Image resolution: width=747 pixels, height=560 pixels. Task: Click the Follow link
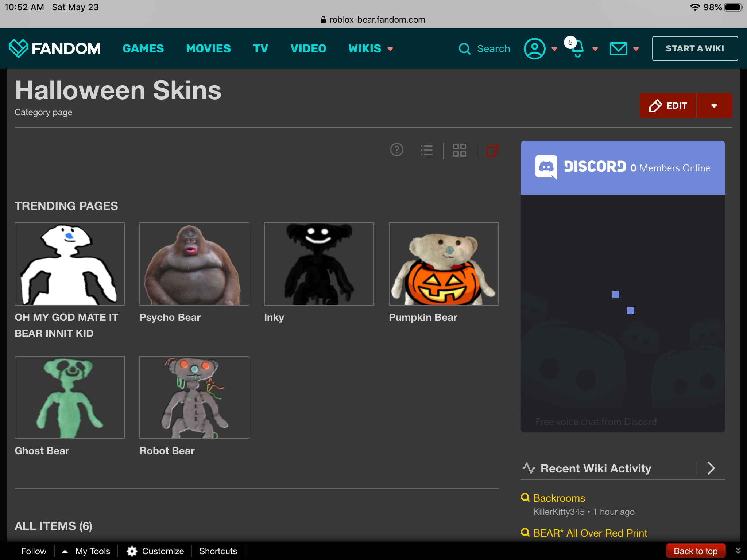pyautogui.click(x=34, y=551)
